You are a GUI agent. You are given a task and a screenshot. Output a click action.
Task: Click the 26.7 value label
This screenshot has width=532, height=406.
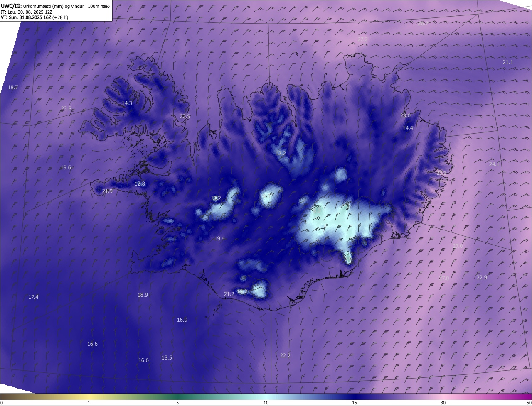pyautogui.click(x=423, y=24)
